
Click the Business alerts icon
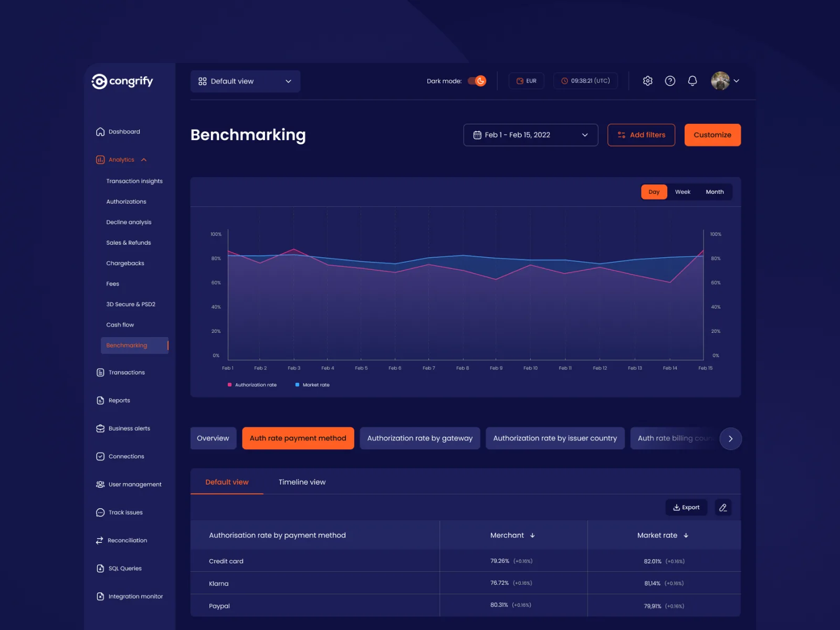(100, 428)
